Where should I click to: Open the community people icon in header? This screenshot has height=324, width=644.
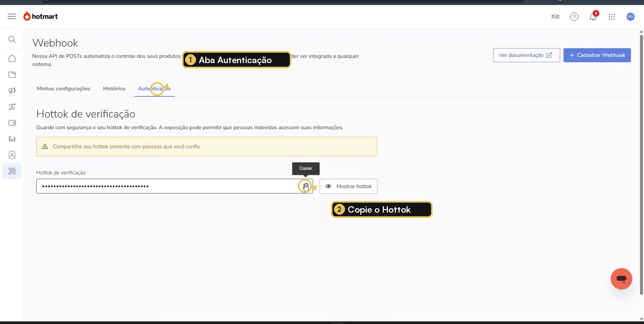click(x=555, y=17)
